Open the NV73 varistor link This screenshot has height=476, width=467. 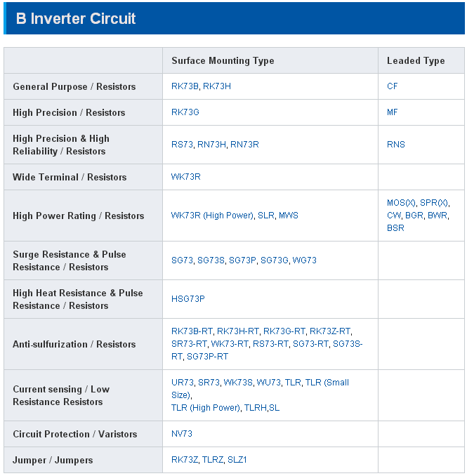(182, 434)
